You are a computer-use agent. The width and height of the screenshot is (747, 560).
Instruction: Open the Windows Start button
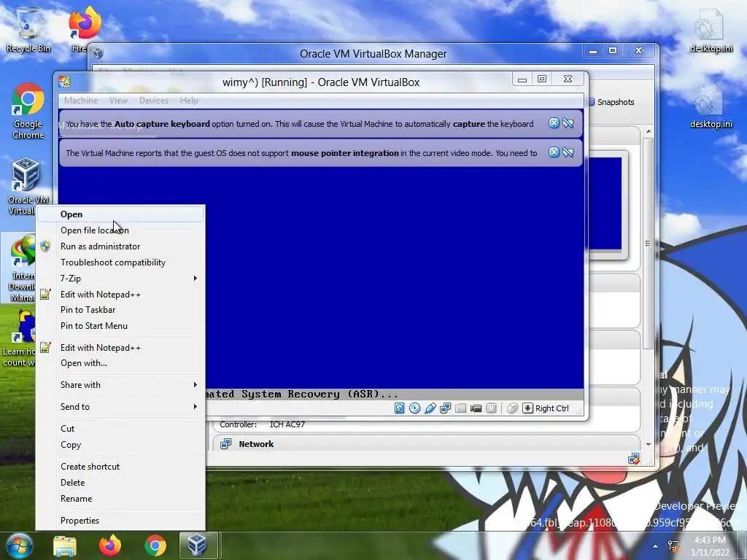point(19,545)
